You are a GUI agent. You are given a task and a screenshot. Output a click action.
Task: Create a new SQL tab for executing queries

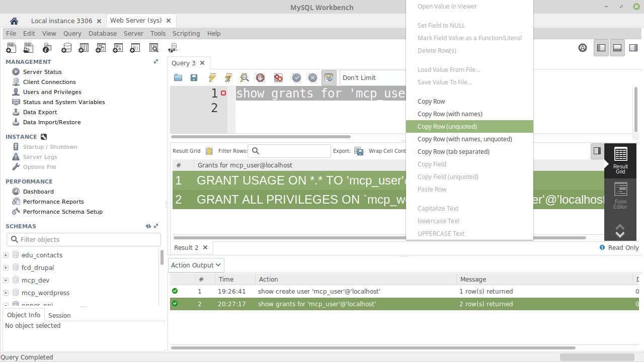[11, 48]
